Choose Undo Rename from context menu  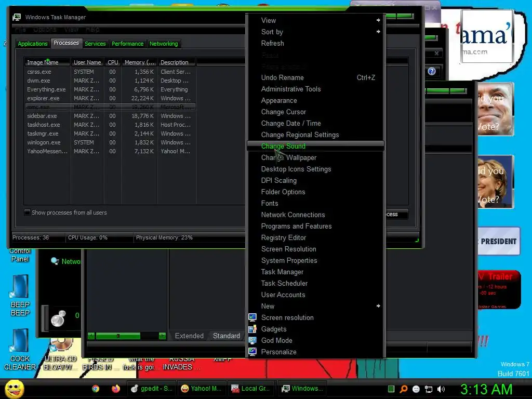(x=315, y=78)
